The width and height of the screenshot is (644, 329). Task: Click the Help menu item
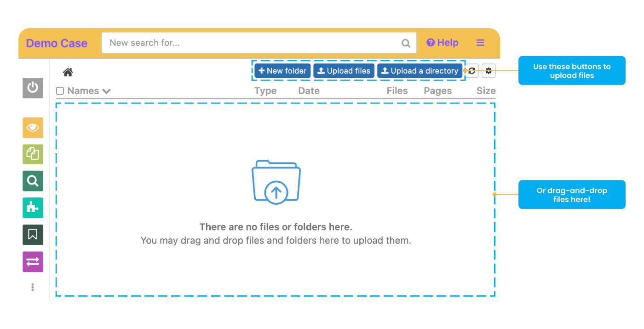442,42
